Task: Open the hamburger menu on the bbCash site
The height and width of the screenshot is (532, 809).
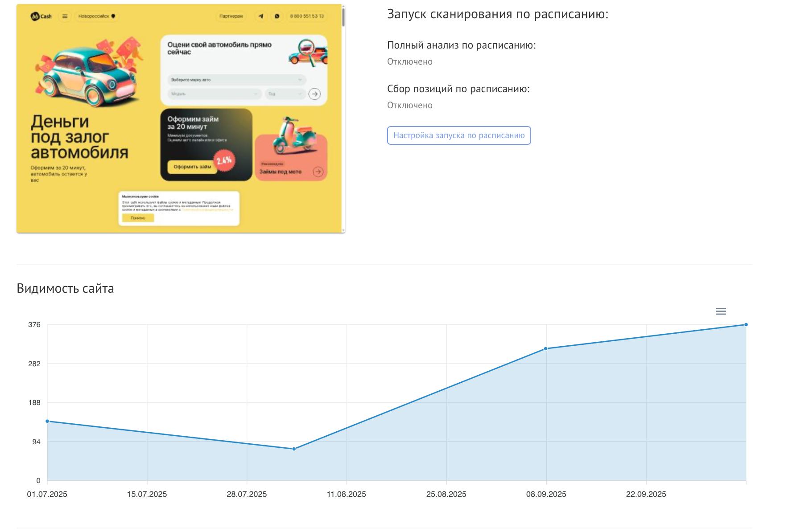Action: tap(65, 16)
